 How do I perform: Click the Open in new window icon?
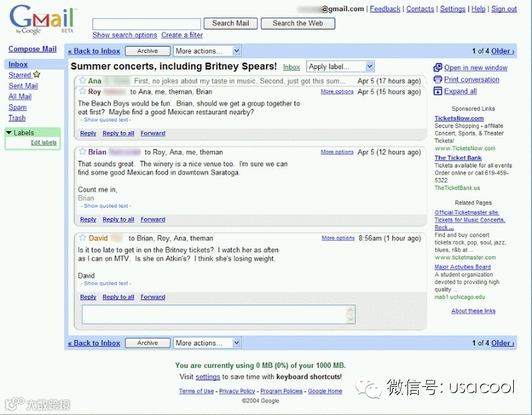coord(437,68)
